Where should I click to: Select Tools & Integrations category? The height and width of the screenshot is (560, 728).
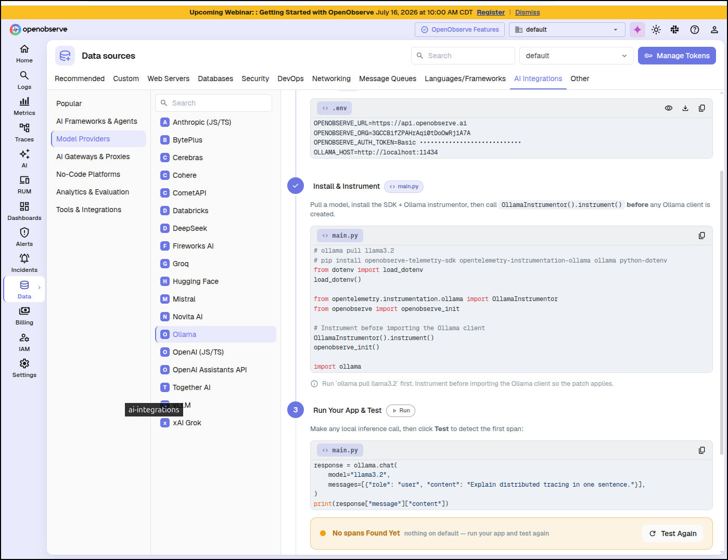tap(98, 210)
